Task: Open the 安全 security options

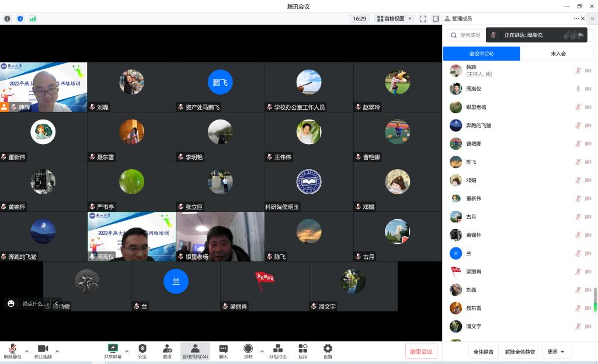Action: coord(142,350)
